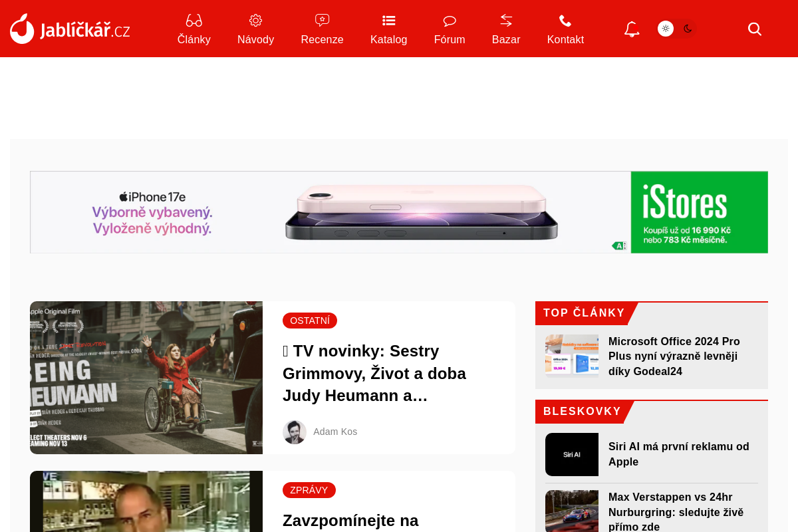Click the swap arrows icon above Bazar
798x532 pixels.
pos(506,21)
